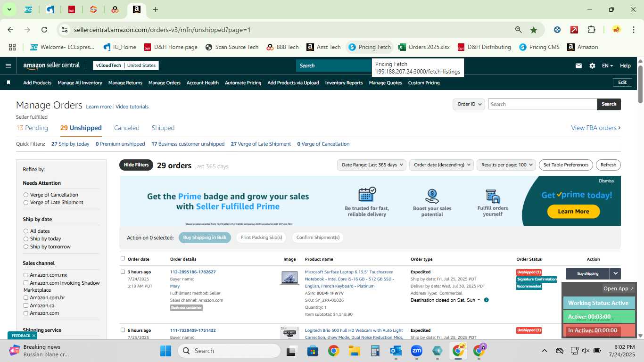Viewport: 644px width, 362px height.
Task: Show hidden system tray icons
Action: [x=544, y=351]
